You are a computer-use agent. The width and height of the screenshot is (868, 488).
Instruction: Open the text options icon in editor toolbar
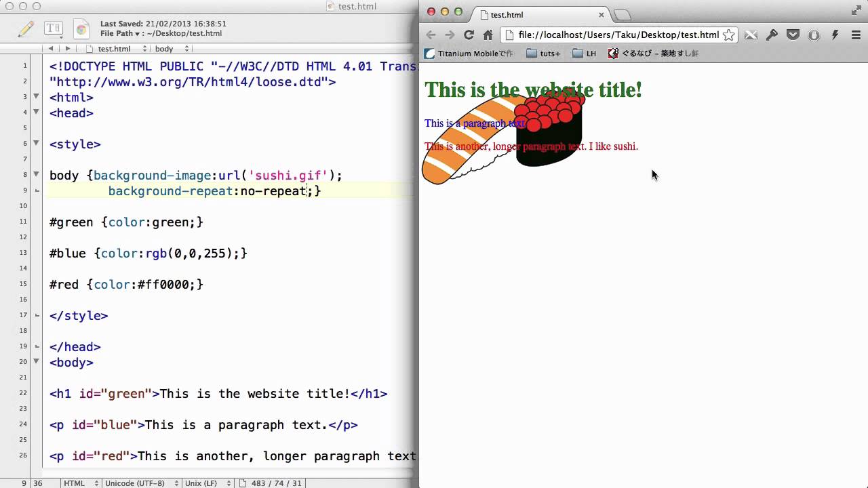[x=53, y=28]
